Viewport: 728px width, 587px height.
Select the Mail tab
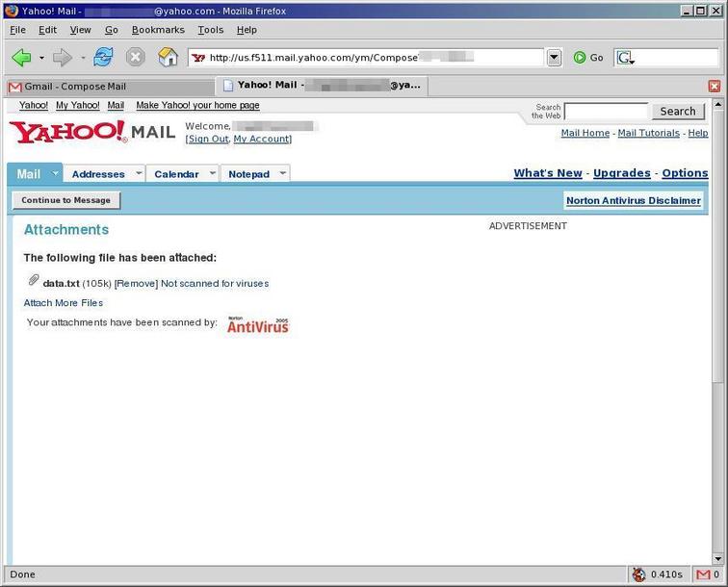click(x=29, y=174)
